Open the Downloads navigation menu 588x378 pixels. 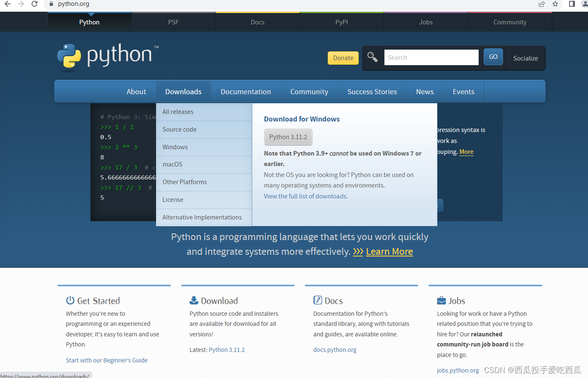pyautogui.click(x=183, y=92)
